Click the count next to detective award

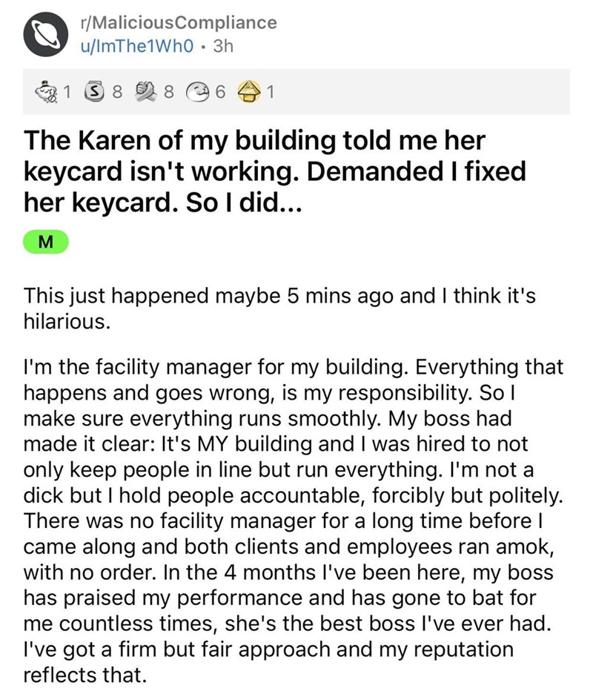click(67, 93)
